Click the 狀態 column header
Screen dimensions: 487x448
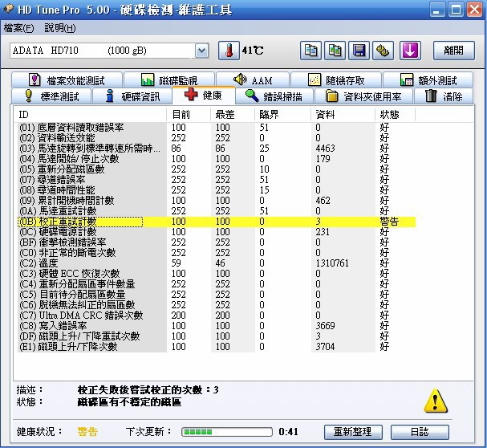[x=396, y=115]
